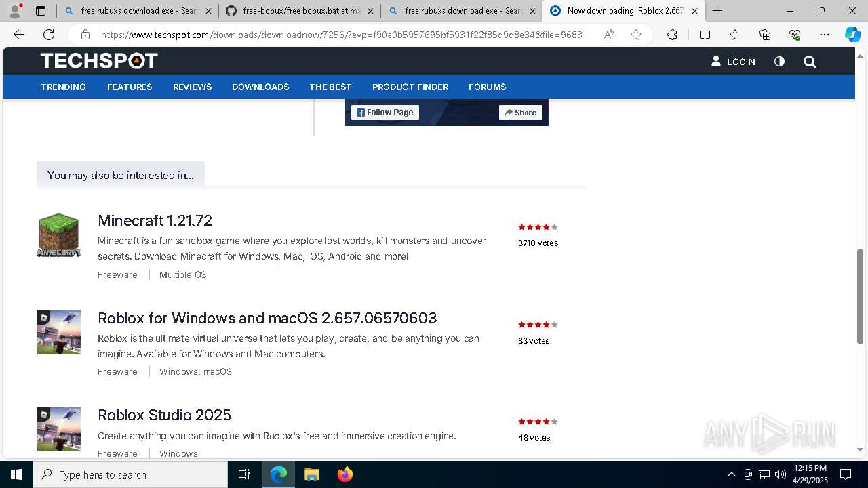Click the scrollbar down arrow
Screen dimensions: 868x488
click(861, 449)
